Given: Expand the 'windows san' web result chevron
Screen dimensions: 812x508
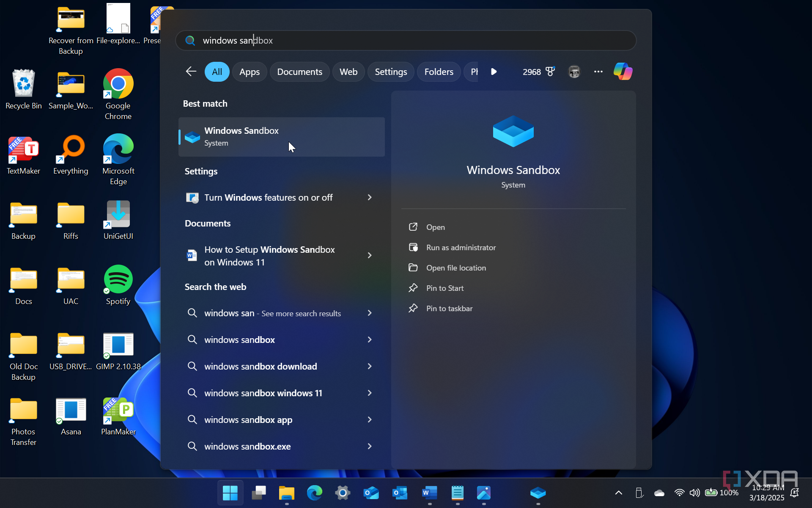Looking at the screenshot, I should coord(370,313).
